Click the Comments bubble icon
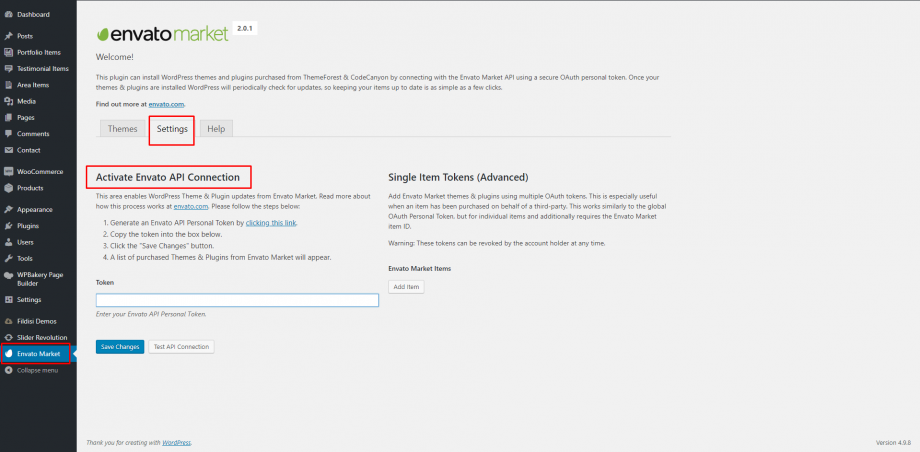The image size is (920, 452). 9,134
